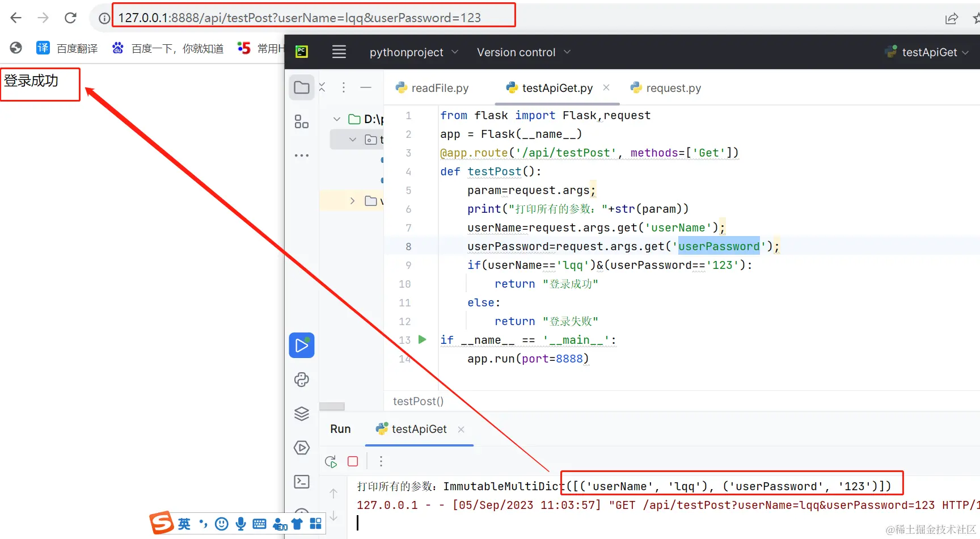
Task: Open Sogou emoji panel
Action: point(222,524)
